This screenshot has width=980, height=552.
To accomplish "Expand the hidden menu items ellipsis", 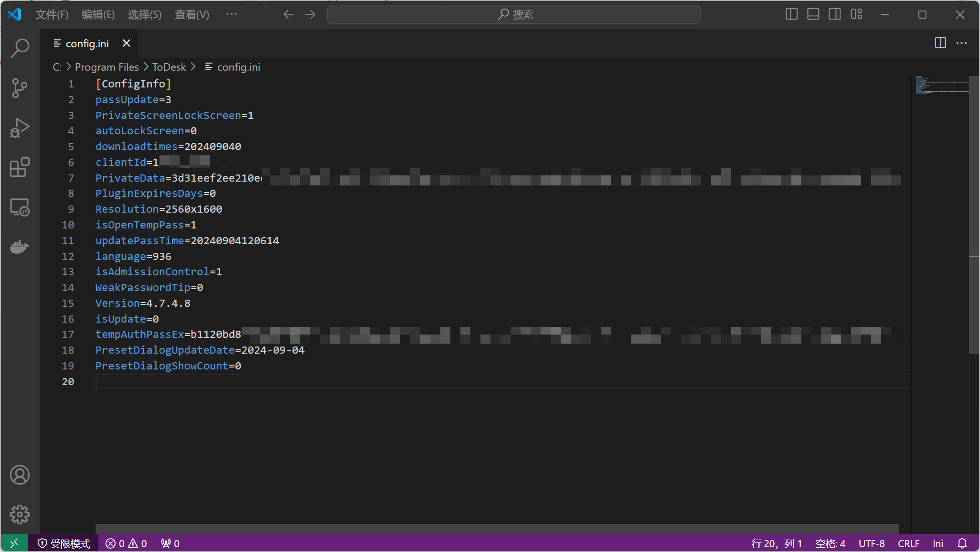I will (232, 14).
